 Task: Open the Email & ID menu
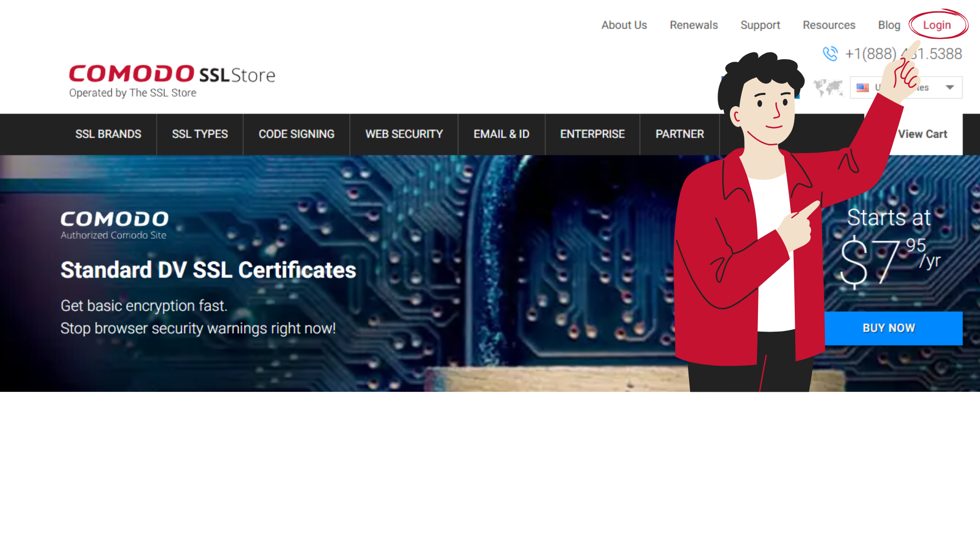(501, 134)
